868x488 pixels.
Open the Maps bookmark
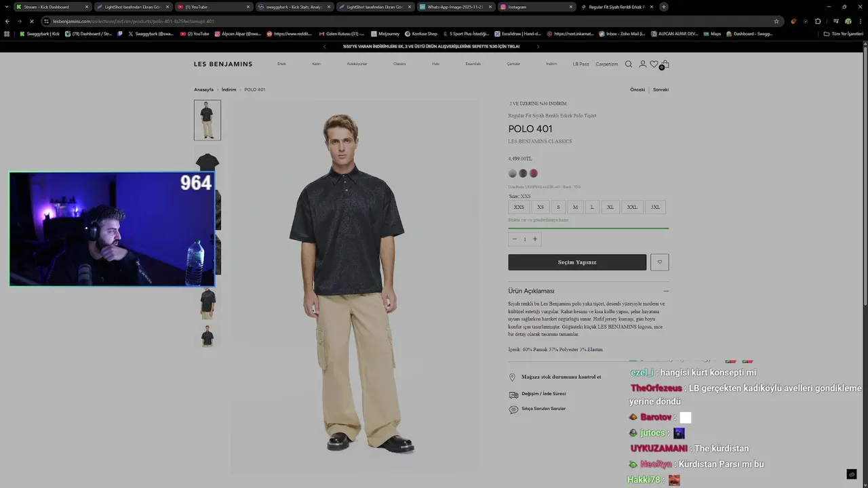tap(712, 33)
